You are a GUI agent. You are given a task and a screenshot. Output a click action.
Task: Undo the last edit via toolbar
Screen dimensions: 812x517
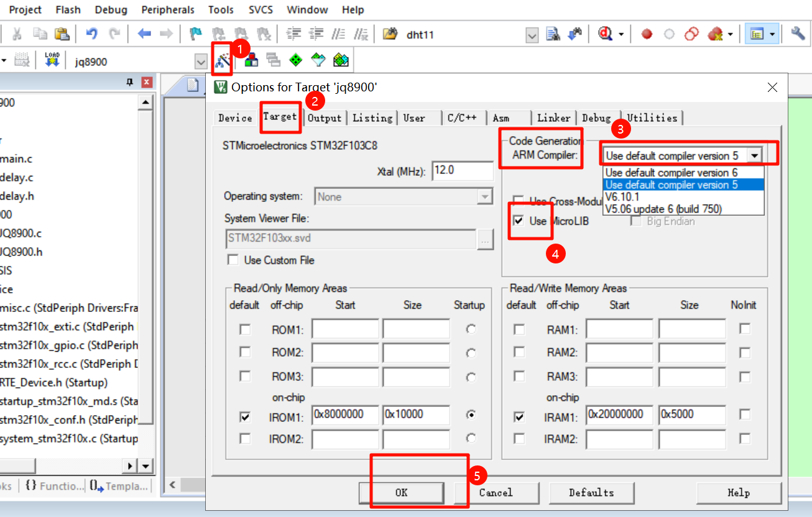[x=91, y=34]
